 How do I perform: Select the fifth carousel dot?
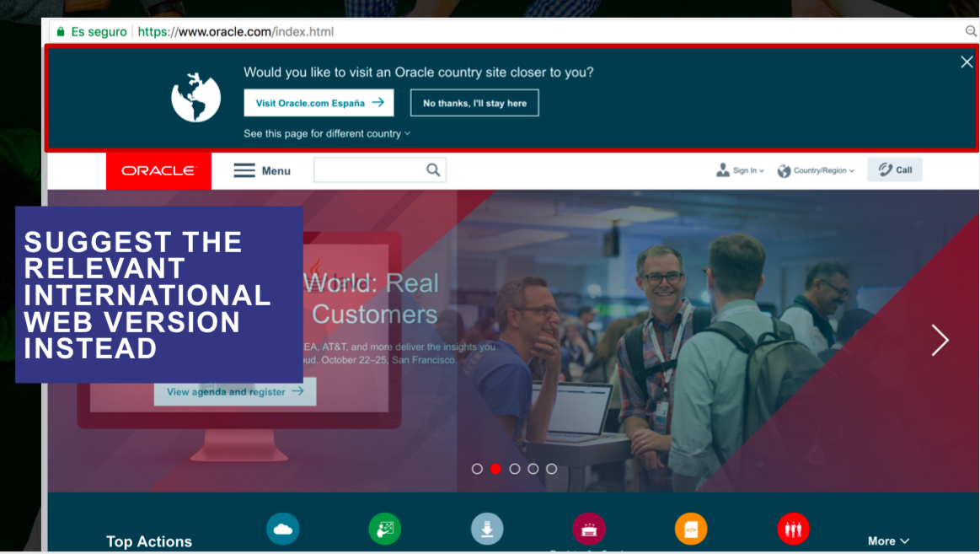tap(551, 468)
